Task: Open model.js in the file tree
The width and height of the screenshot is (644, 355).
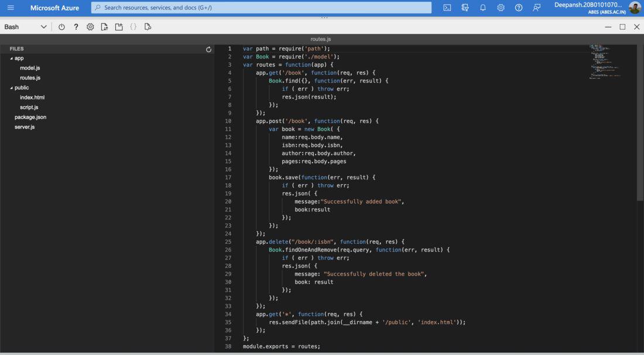Action: point(30,68)
